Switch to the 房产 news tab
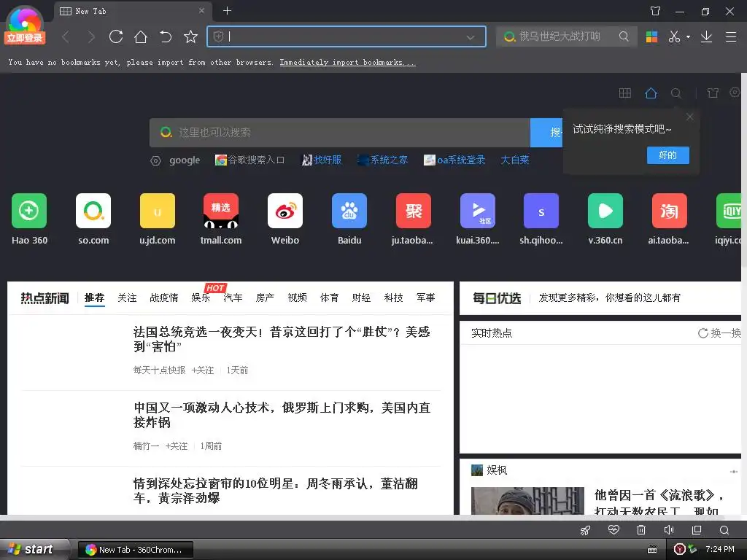Viewport: 747px width, 560px height. 265,297
